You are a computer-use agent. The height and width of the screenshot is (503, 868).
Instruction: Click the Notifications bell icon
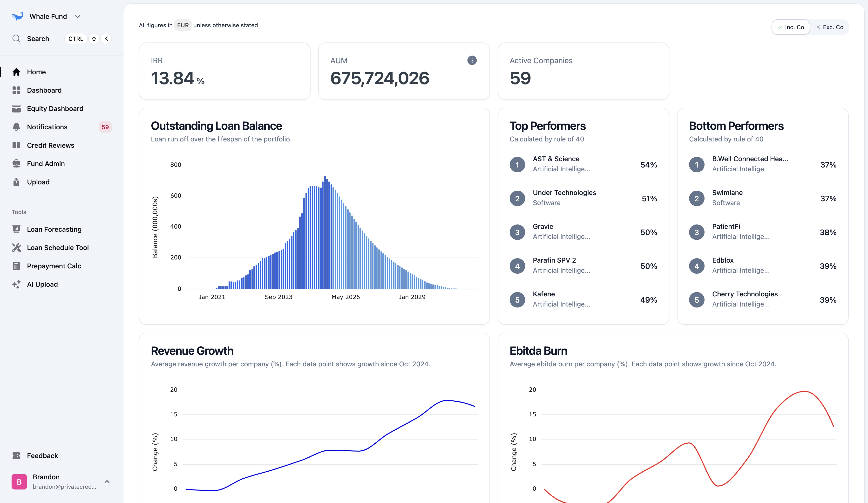click(16, 127)
